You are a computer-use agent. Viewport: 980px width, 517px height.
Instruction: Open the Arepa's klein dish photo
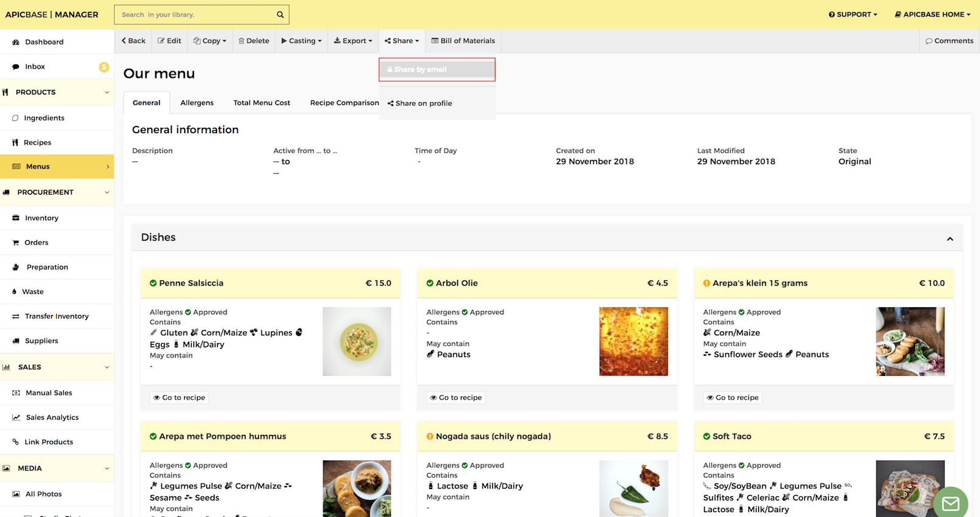click(x=910, y=341)
